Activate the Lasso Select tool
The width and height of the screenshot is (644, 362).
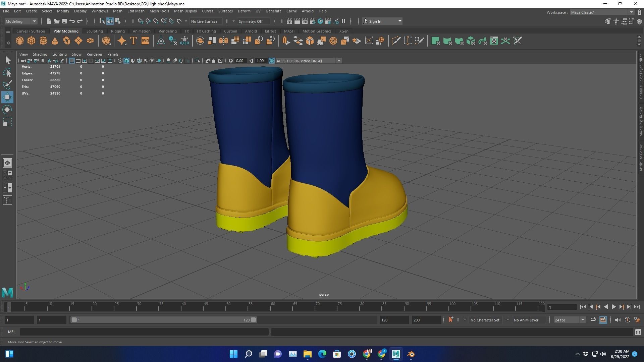pos(7,72)
